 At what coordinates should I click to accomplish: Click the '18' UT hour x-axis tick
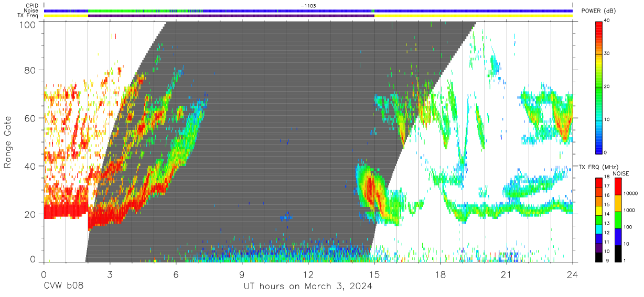(x=441, y=274)
